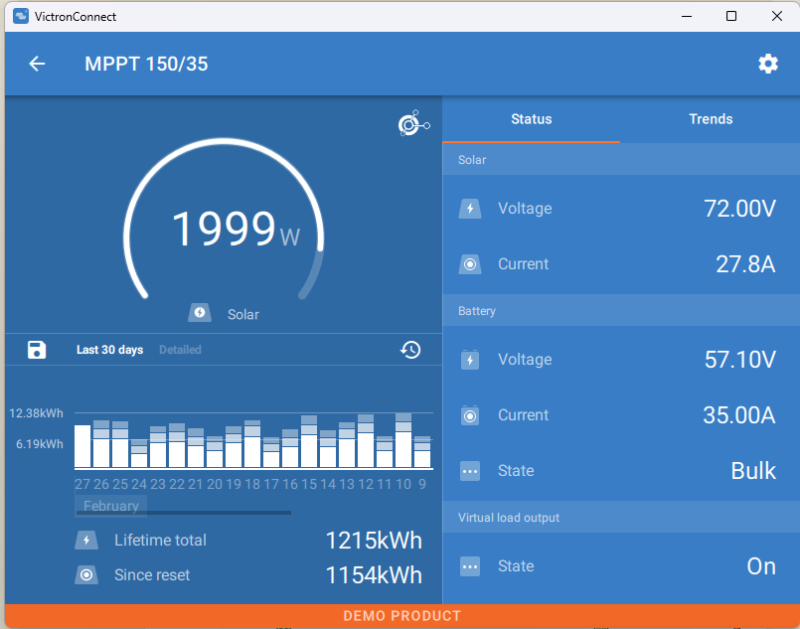Close the VictronConnect window
This screenshot has width=800, height=629.
777,16
